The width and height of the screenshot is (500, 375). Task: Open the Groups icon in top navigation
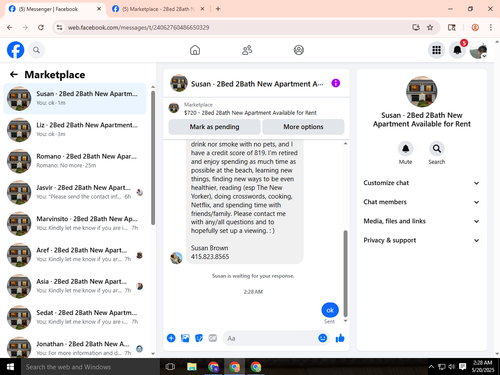[x=299, y=50]
